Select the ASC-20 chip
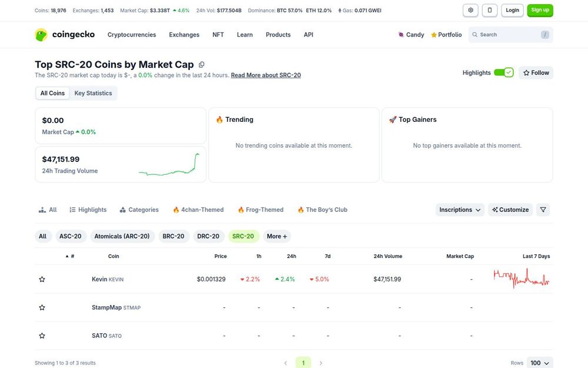The width and height of the screenshot is (588, 368). (x=71, y=236)
